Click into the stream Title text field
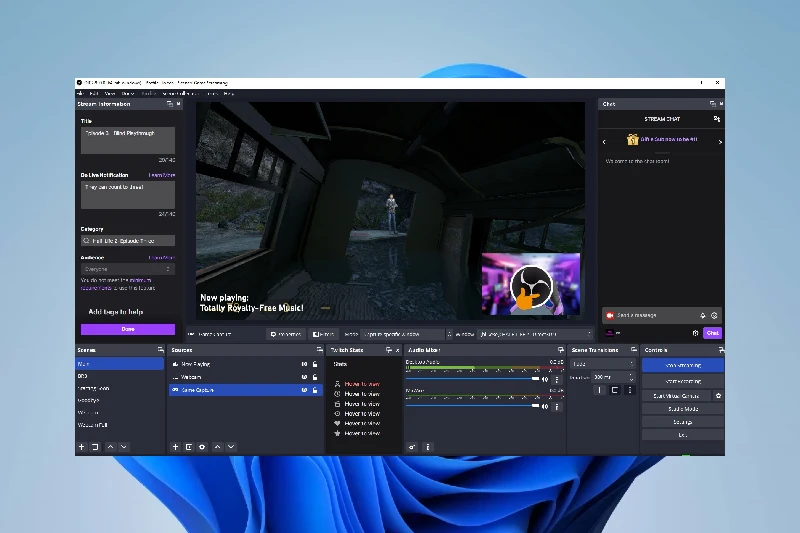This screenshot has height=533, width=800. (128, 141)
